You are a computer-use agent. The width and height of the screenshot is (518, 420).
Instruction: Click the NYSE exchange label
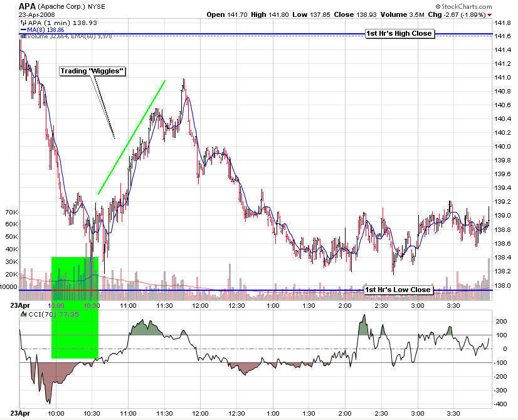pos(96,7)
